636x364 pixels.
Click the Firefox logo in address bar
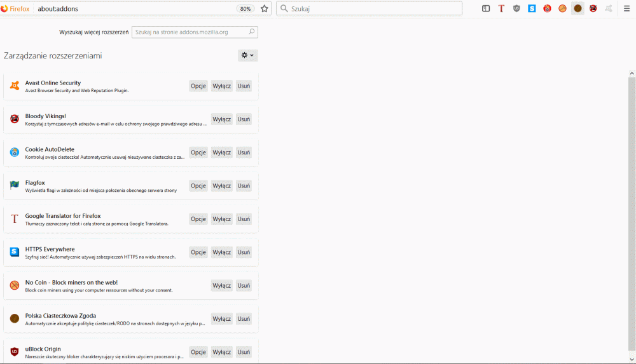[x=4, y=8]
